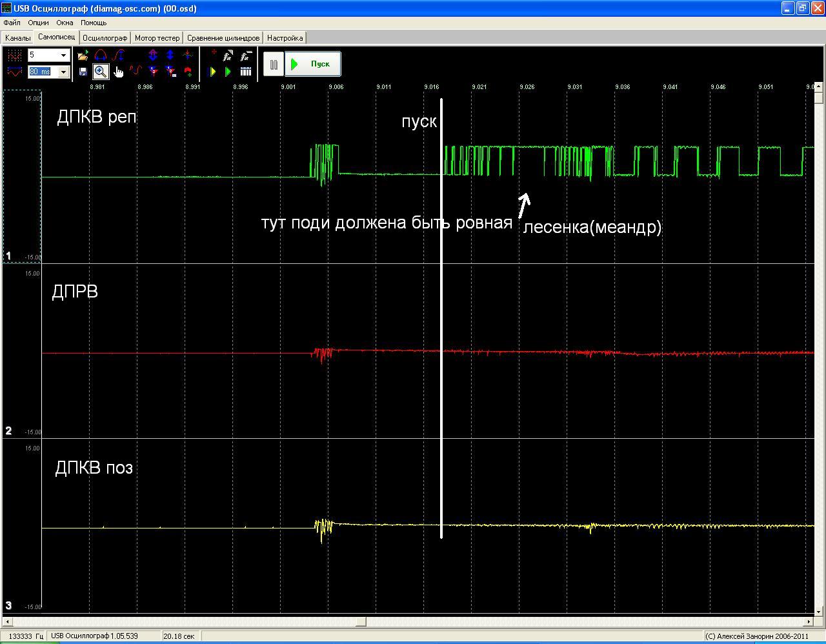Viewport: 826px width, 644px height.
Task: Click the red arc period measurement icon
Action: tap(101, 55)
